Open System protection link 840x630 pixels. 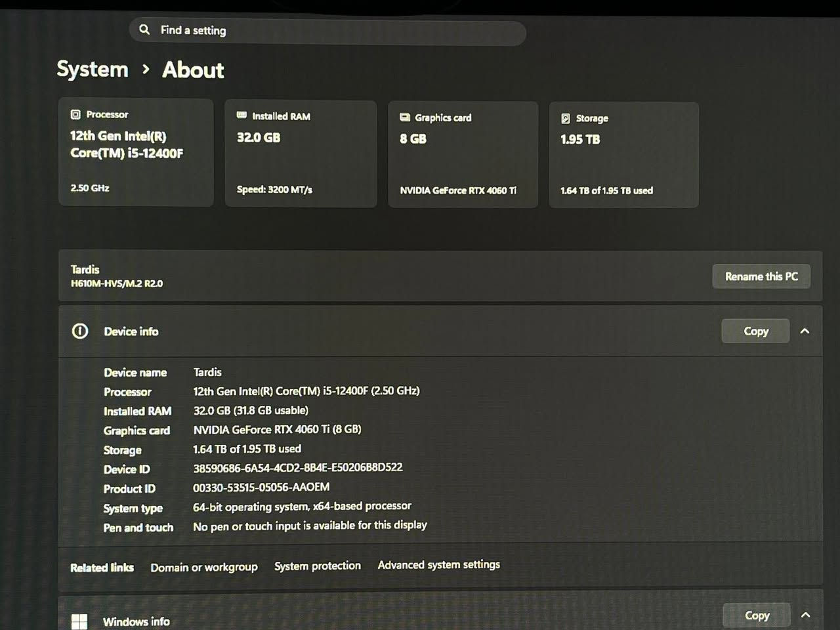[x=318, y=566]
